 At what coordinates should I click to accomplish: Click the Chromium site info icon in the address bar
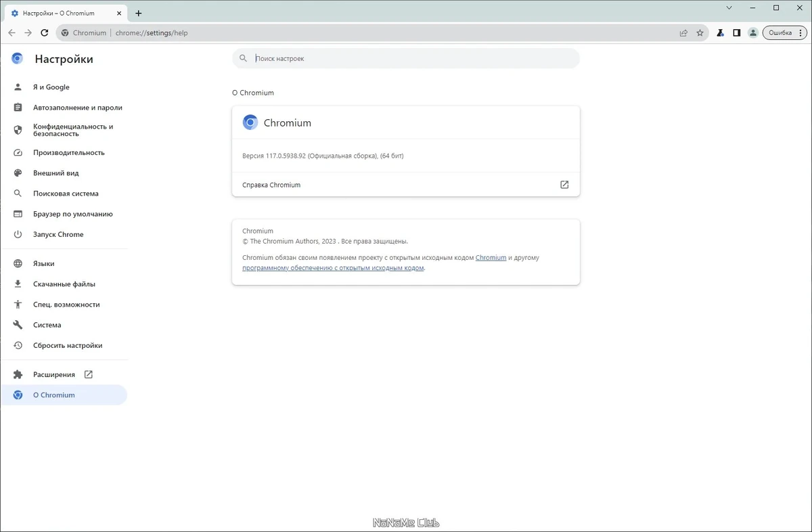tap(65, 32)
